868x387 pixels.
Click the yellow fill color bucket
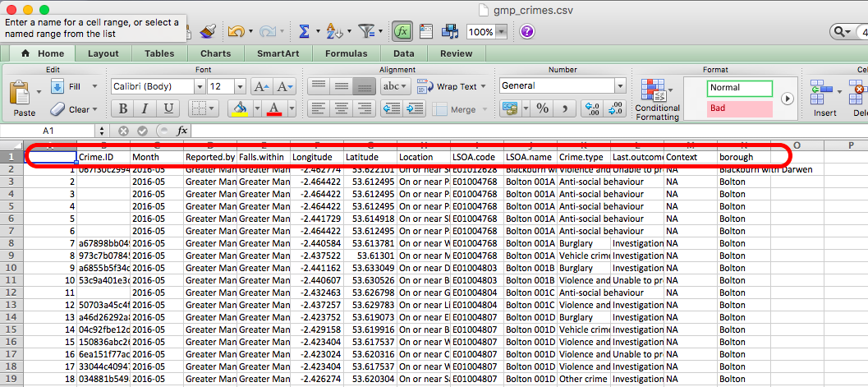[x=241, y=108]
